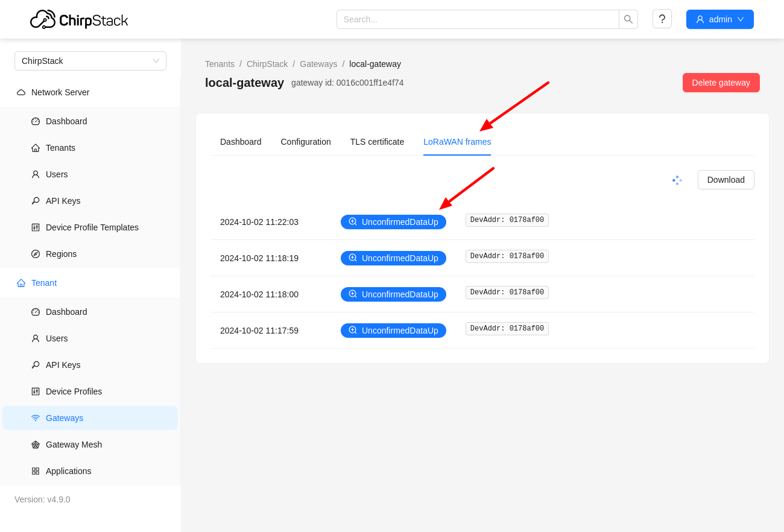Viewport: 784px width, 532px height.
Task: Click the Tenant Dashboard gauge icon
Action: 36,312
